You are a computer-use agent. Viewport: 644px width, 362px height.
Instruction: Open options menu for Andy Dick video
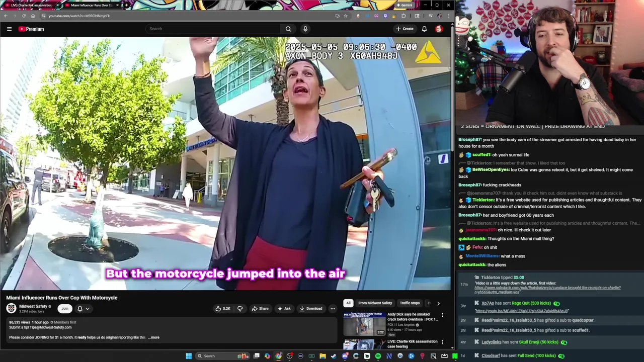[x=442, y=315]
